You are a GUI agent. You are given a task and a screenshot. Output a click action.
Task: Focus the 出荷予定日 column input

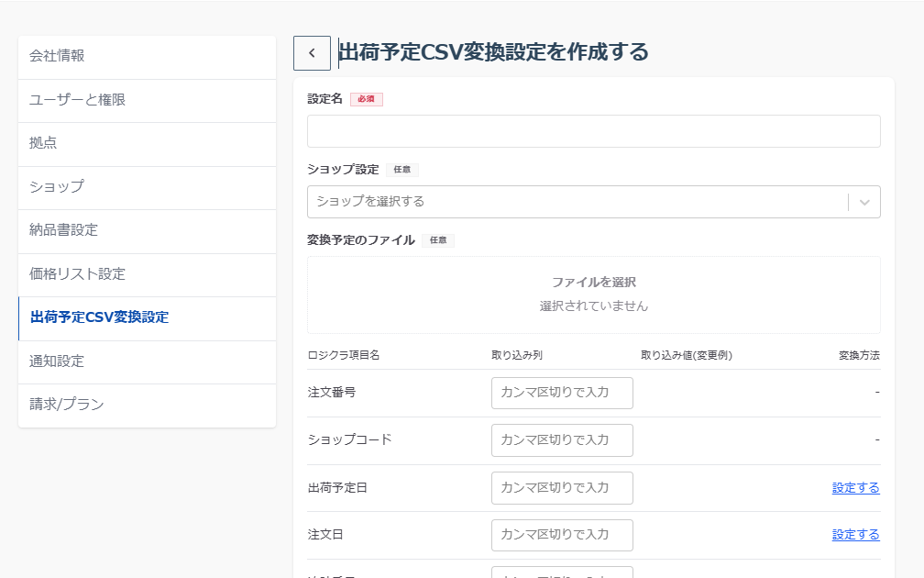click(562, 488)
